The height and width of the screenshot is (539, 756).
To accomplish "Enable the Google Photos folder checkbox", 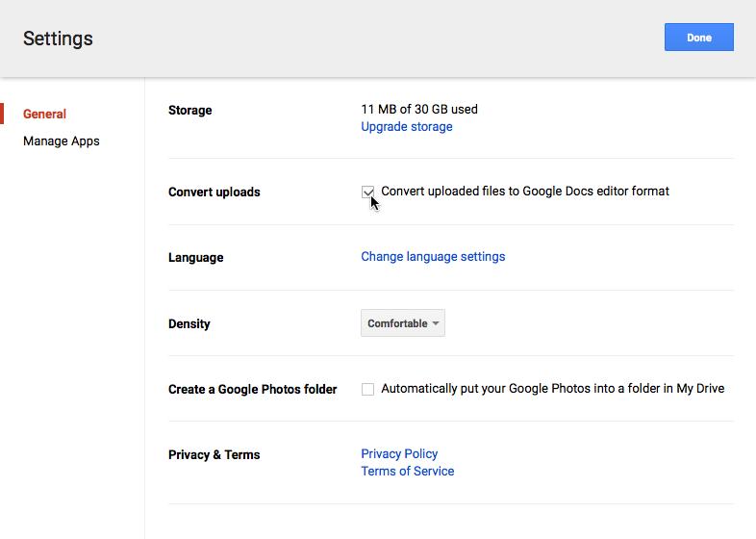I will [367, 389].
